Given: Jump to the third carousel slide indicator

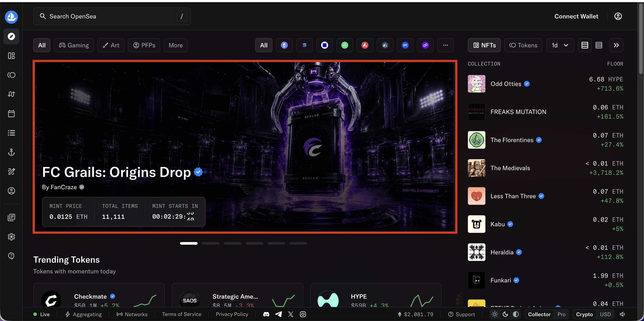Looking at the screenshot, I should (x=232, y=243).
